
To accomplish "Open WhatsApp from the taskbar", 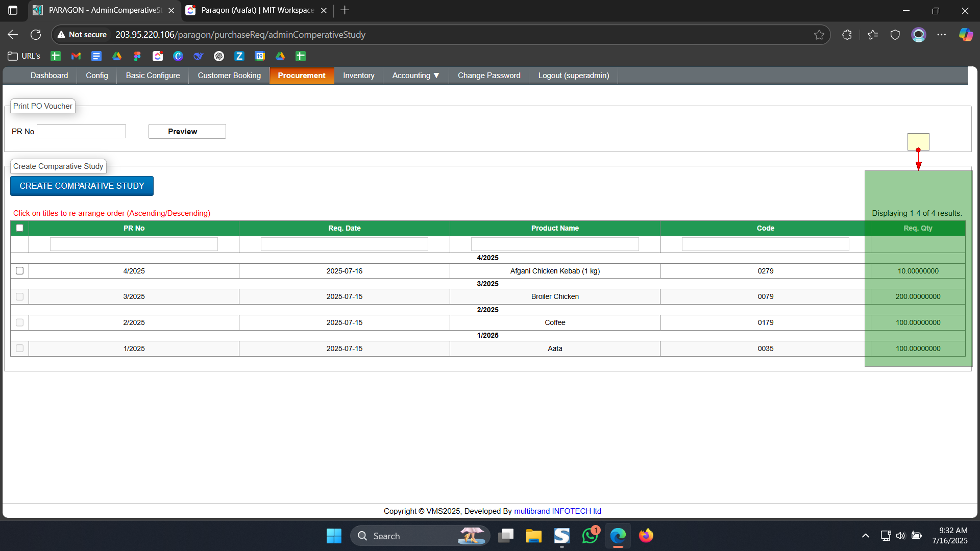I will 590,536.
